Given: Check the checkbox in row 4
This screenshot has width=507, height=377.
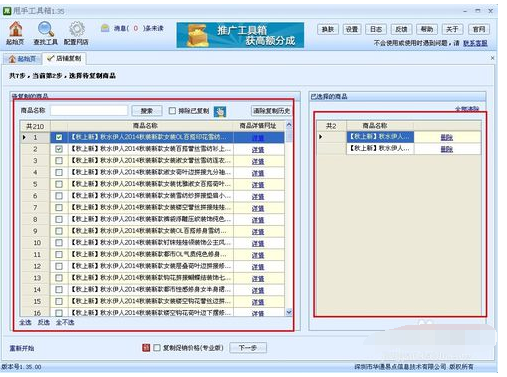Looking at the screenshot, I should click(59, 172).
